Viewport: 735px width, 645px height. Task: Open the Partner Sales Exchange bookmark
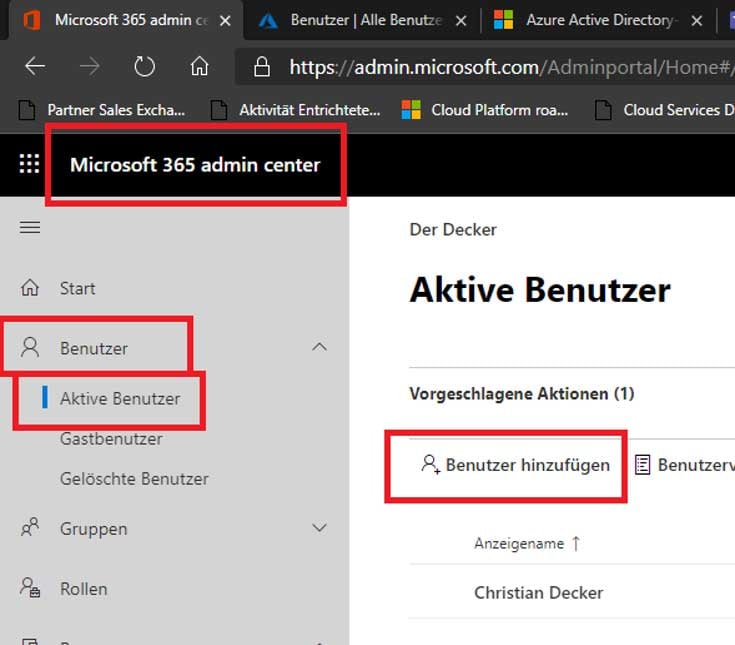pos(102,110)
